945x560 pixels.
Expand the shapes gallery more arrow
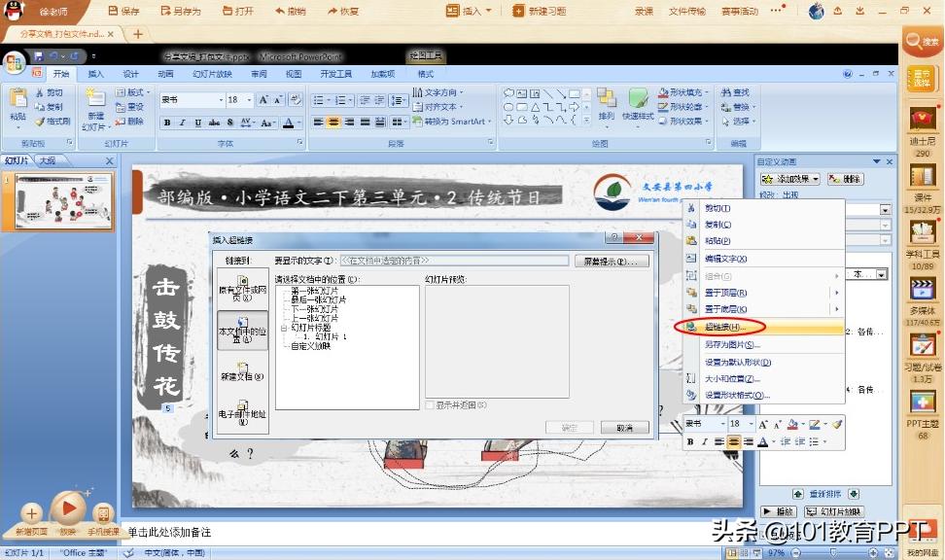(586, 121)
